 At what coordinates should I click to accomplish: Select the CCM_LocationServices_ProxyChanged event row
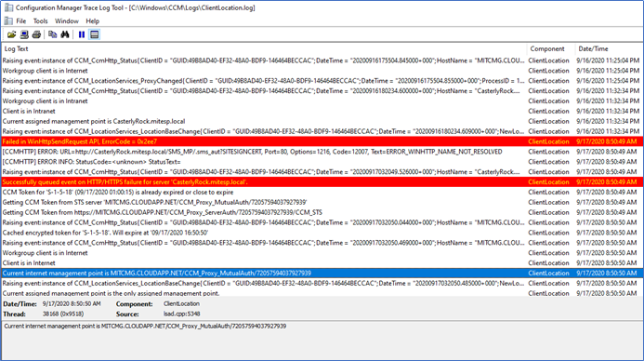point(322,81)
